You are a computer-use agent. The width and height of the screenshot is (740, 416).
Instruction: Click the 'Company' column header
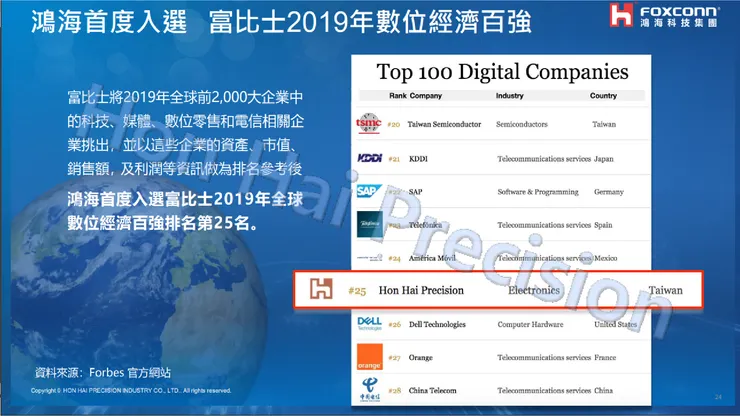pyautogui.click(x=426, y=96)
